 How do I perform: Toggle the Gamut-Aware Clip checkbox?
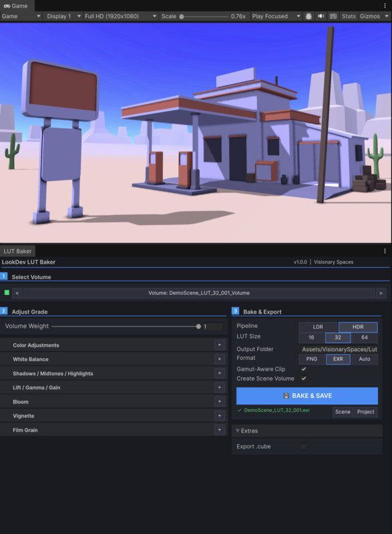click(304, 369)
